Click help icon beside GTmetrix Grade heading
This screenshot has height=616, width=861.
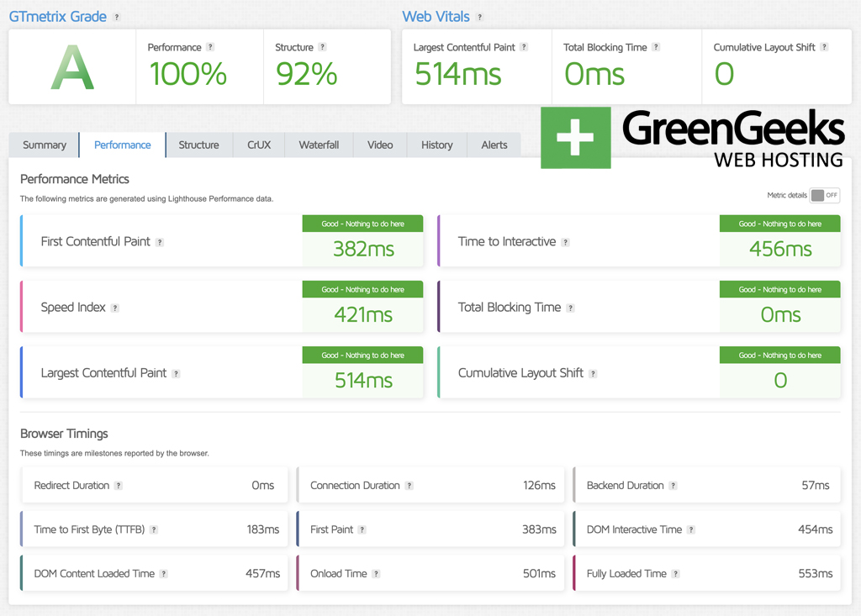[x=116, y=17]
